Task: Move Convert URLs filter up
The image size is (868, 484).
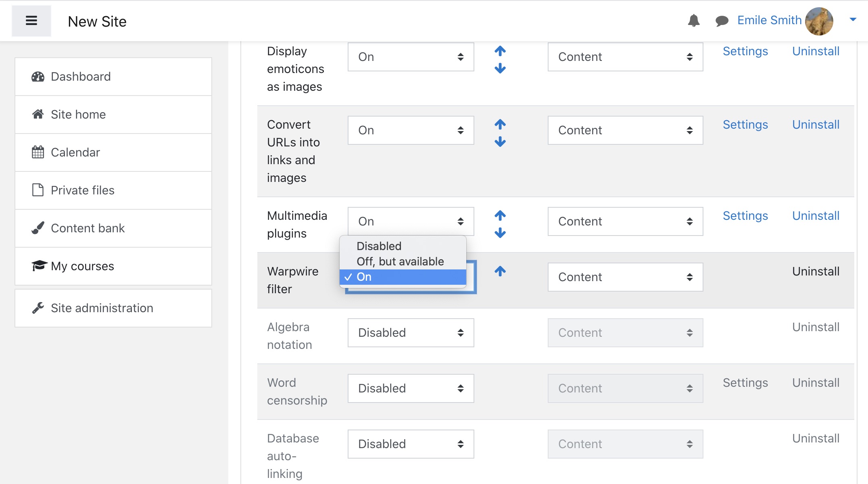Action: (x=500, y=124)
